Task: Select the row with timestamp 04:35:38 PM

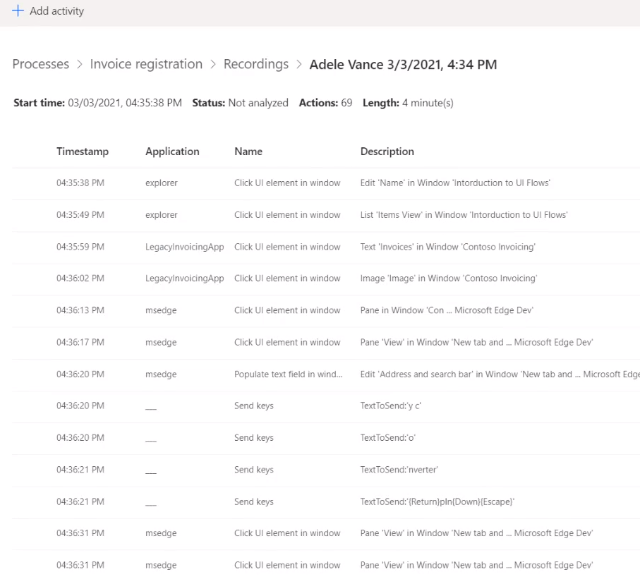Action: pos(326,183)
